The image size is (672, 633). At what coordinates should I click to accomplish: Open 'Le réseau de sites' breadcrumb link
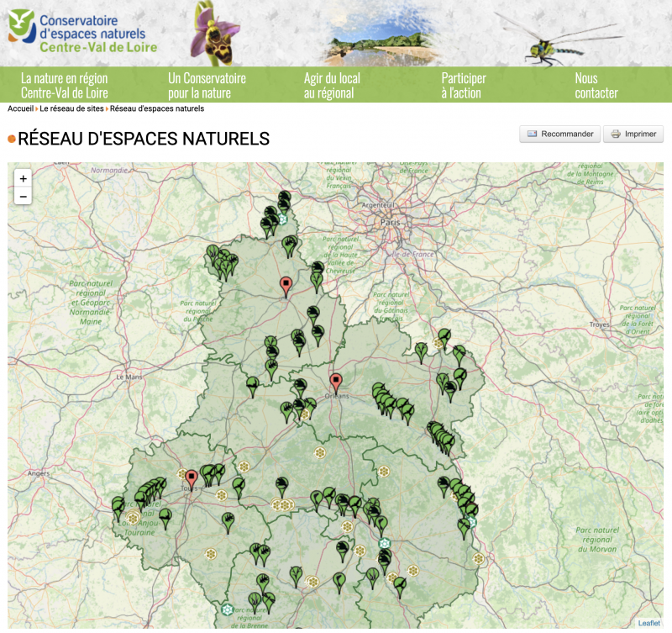click(x=72, y=108)
